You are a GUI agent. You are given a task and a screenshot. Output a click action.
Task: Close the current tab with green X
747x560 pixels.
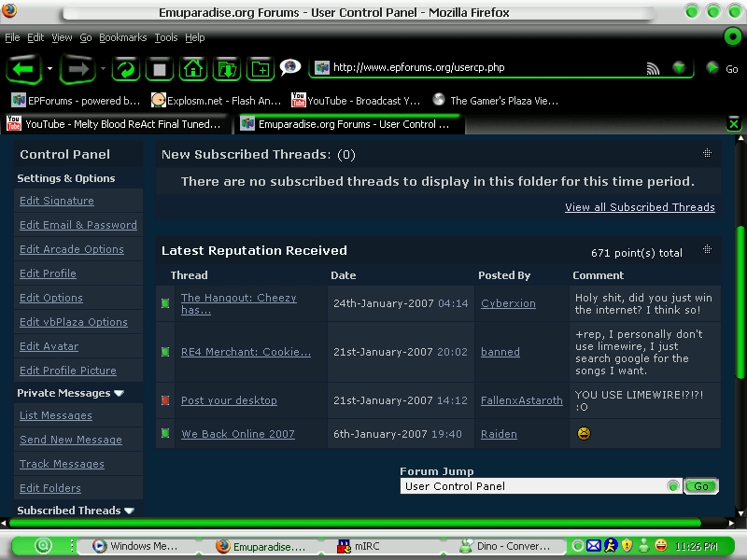(734, 124)
